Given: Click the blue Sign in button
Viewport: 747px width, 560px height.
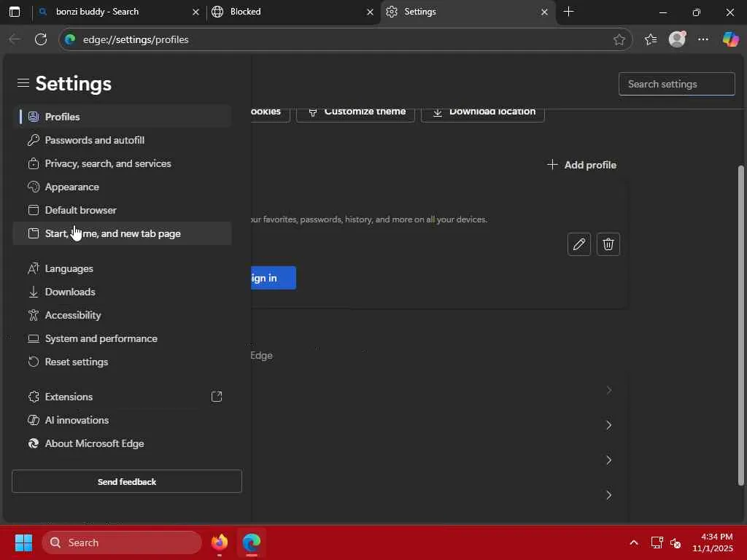Looking at the screenshot, I should click(x=273, y=278).
